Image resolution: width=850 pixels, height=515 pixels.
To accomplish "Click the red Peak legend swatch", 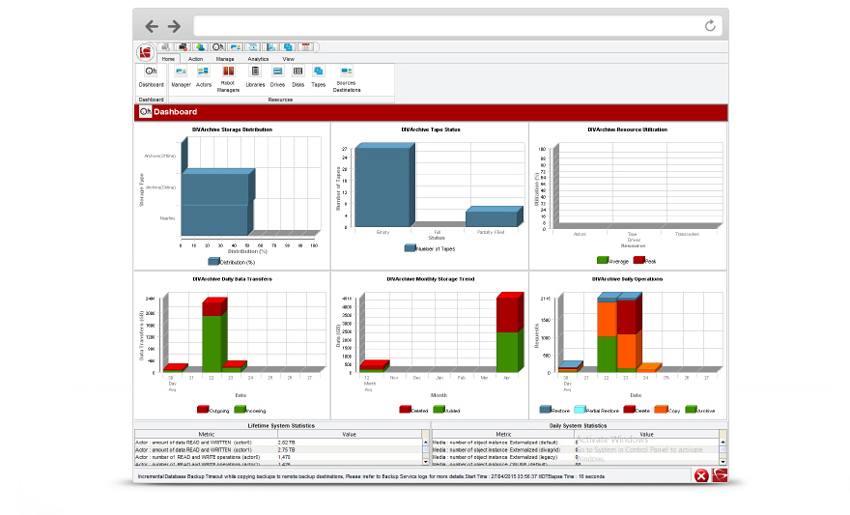I will 639,260.
